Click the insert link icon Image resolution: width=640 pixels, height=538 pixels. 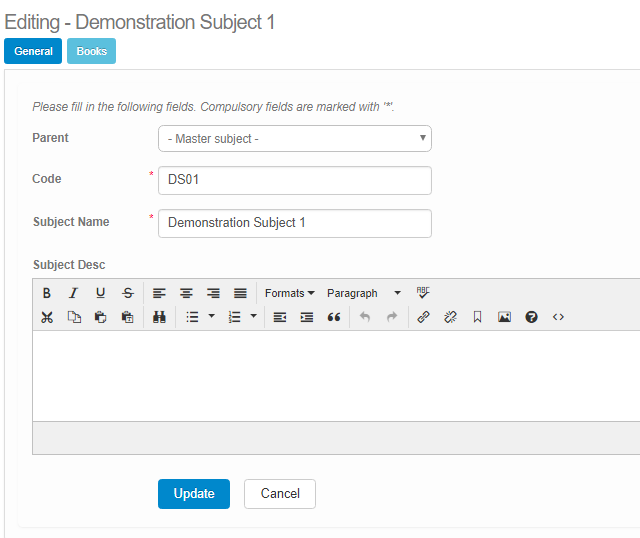click(423, 317)
